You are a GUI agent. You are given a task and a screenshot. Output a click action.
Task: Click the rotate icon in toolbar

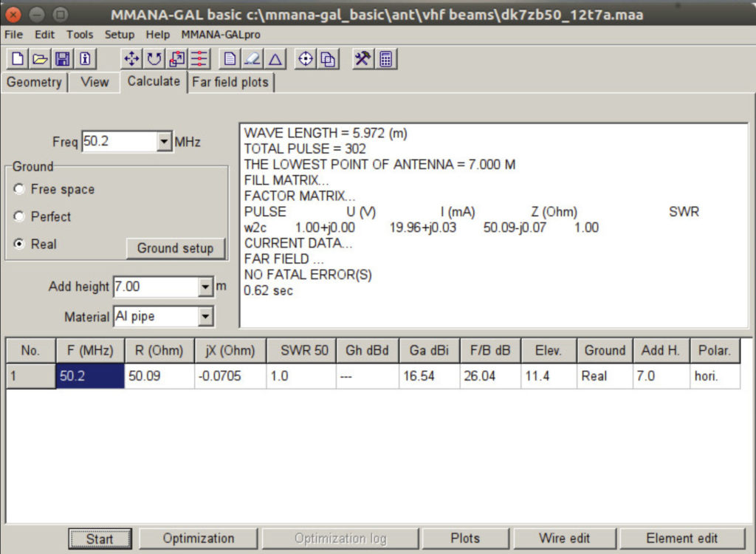pyautogui.click(x=155, y=58)
